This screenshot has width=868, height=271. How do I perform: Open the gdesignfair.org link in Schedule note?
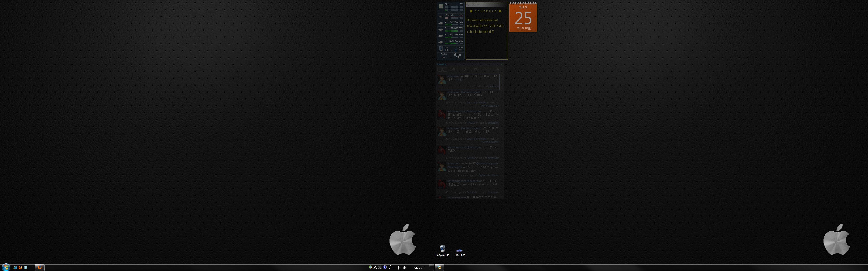pos(482,20)
